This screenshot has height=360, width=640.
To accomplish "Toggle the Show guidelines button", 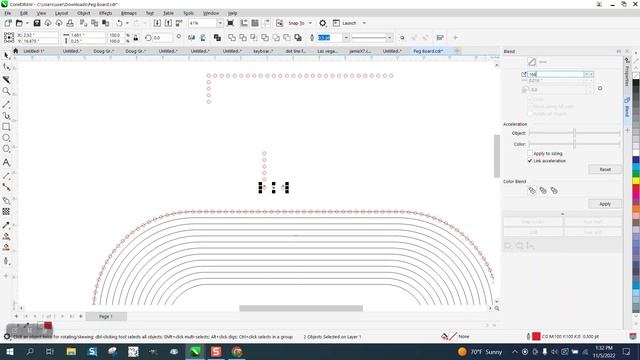I will click(267, 23).
